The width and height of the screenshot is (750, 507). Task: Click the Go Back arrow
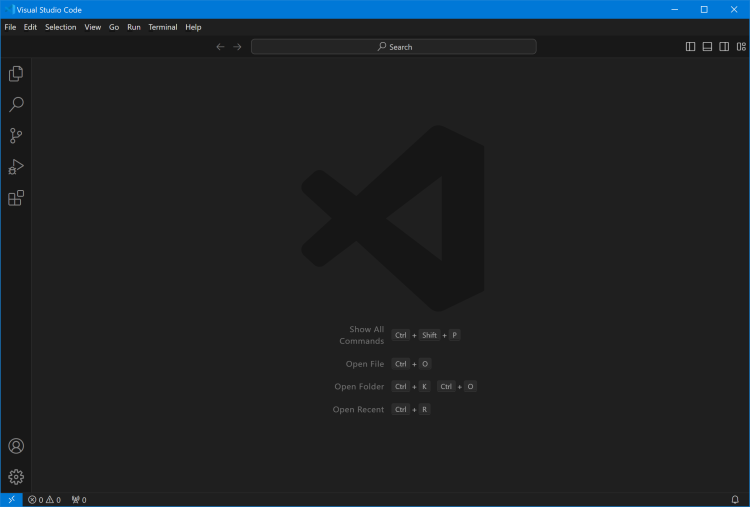tap(220, 47)
